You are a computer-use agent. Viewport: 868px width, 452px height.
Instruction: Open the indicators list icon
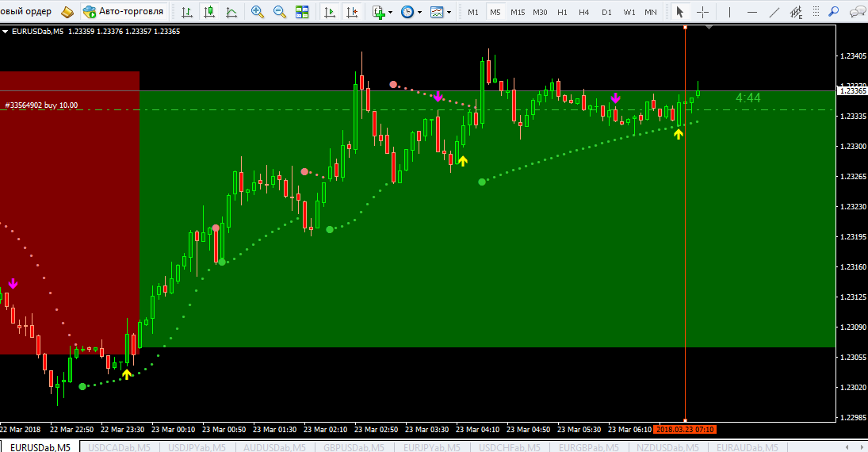click(379, 12)
